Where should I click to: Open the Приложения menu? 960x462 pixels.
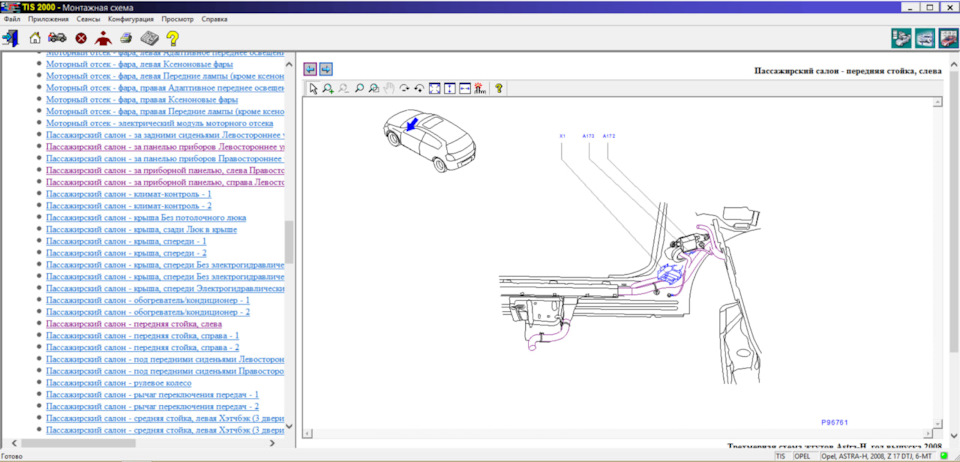point(48,19)
